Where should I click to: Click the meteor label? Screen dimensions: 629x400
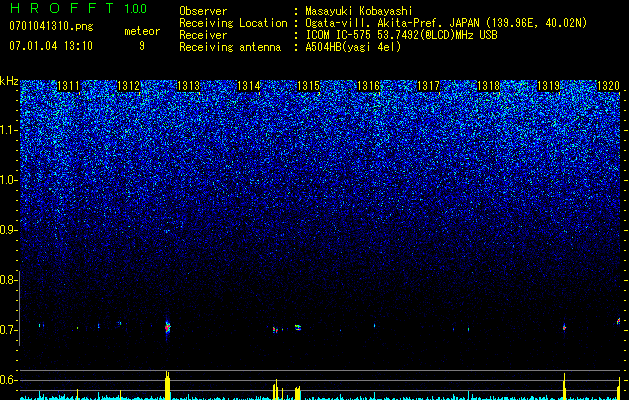[x=142, y=31]
